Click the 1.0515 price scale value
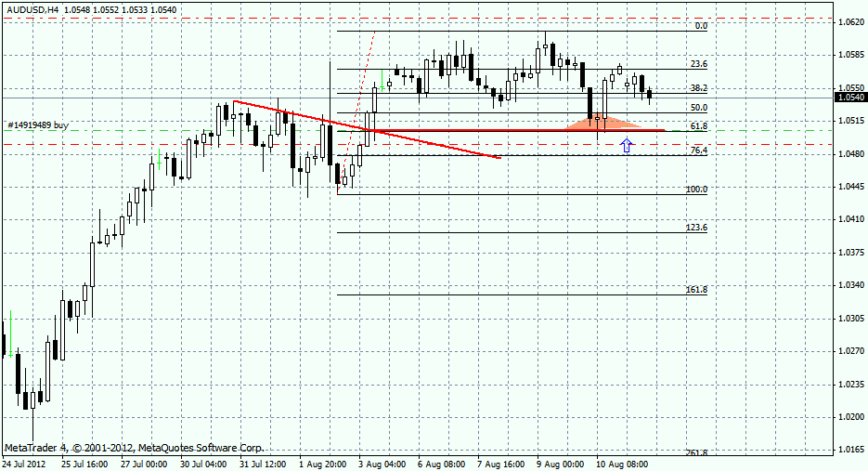Viewport: 868px width, 471px height. pos(851,121)
